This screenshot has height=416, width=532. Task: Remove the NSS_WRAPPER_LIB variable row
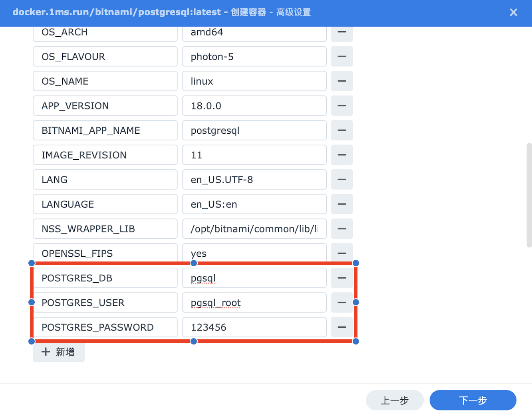(x=341, y=229)
